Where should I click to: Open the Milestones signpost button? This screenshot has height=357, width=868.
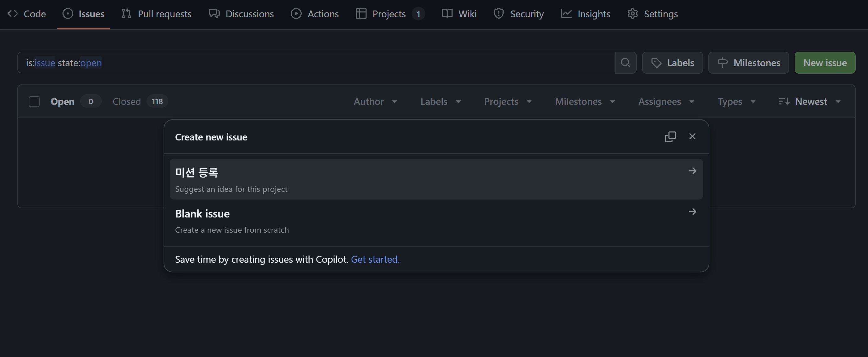tap(748, 63)
